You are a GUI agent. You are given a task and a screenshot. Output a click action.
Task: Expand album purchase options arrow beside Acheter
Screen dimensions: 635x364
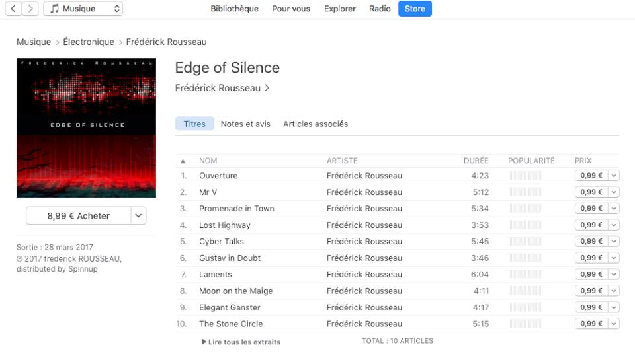point(138,215)
